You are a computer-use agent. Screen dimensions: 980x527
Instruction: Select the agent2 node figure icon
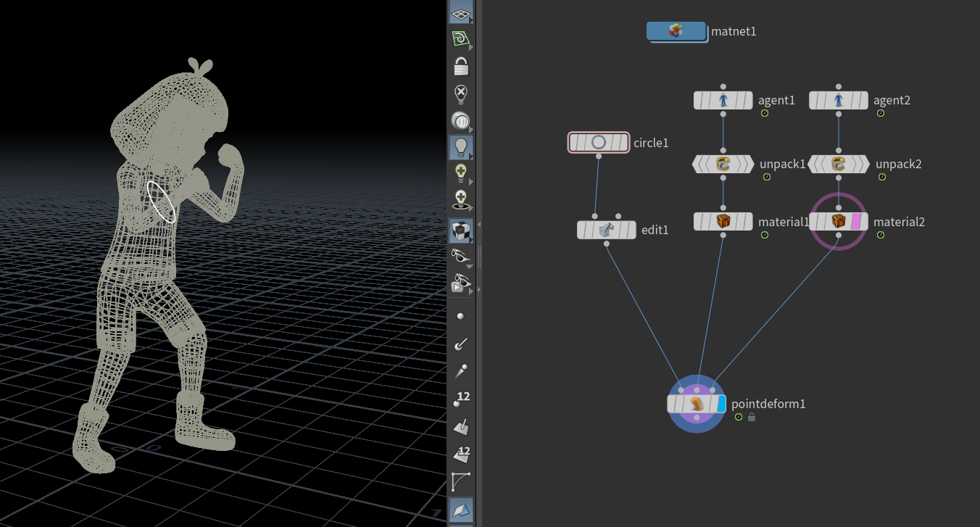click(839, 100)
